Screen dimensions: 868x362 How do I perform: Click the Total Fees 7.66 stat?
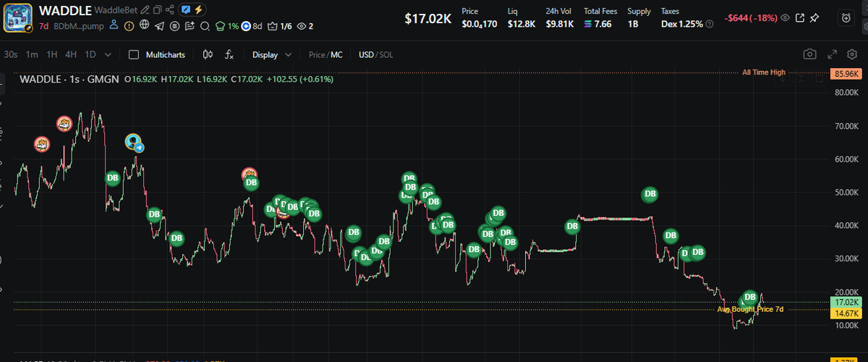pos(600,18)
